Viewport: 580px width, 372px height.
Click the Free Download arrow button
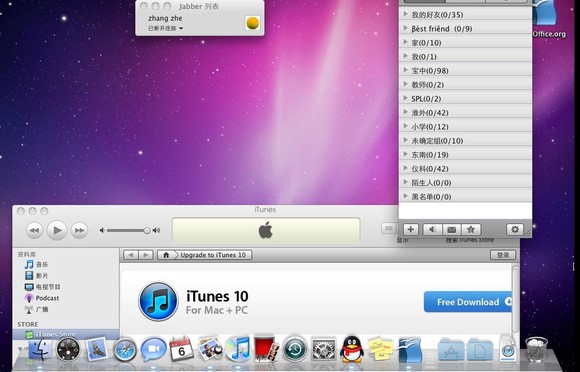tap(468, 302)
